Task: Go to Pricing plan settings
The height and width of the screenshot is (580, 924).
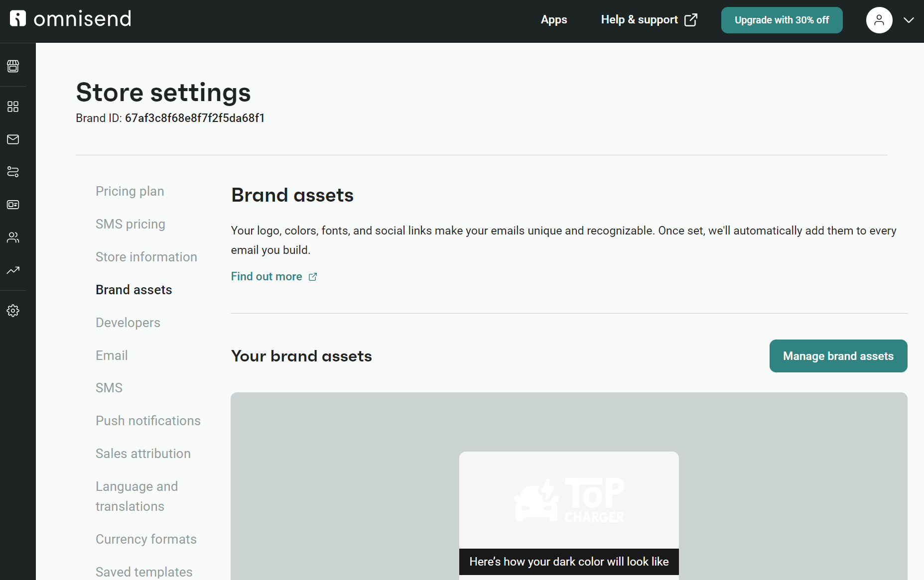Action: [130, 191]
